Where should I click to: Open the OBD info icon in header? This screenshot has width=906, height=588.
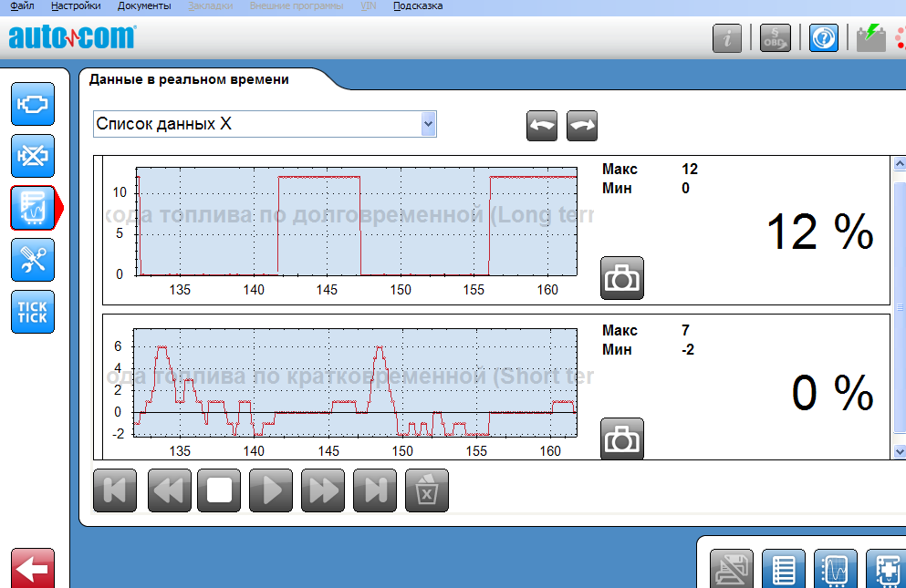click(x=776, y=38)
